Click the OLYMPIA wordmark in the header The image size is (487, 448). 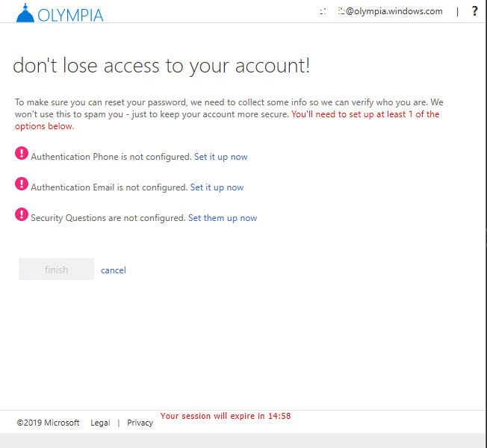[70, 15]
